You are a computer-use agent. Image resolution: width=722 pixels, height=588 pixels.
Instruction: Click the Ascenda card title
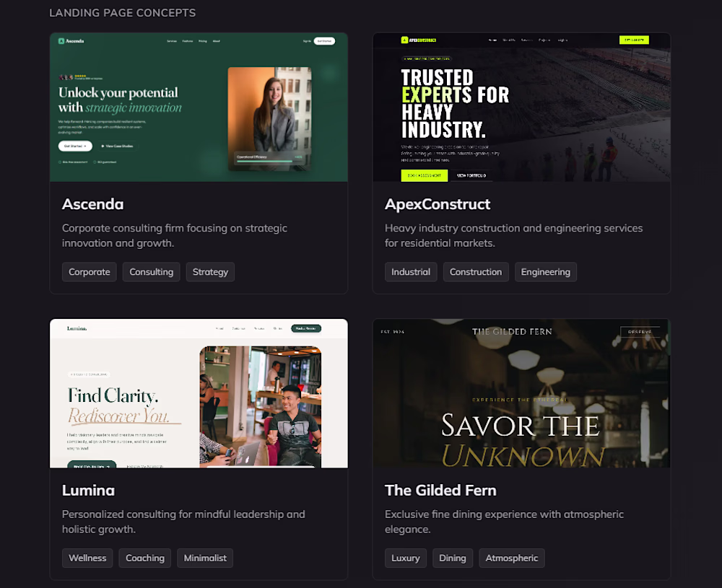[92, 204]
